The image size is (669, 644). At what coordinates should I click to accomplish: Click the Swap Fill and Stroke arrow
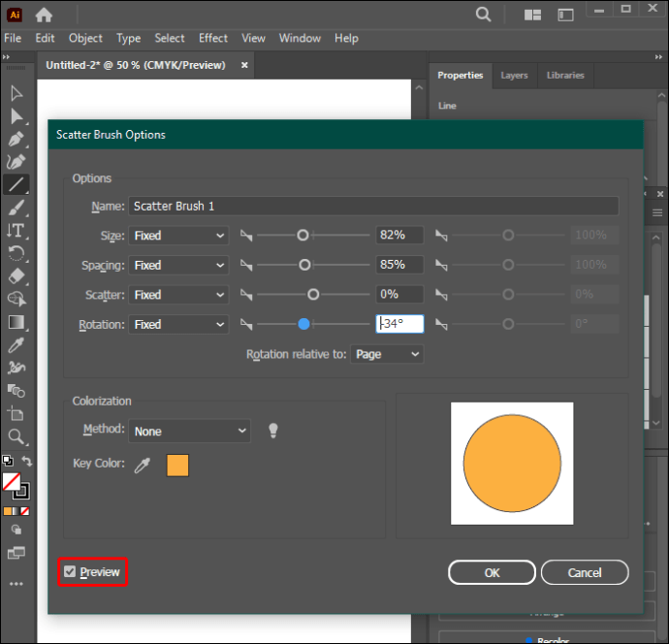pyautogui.click(x=26, y=461)
